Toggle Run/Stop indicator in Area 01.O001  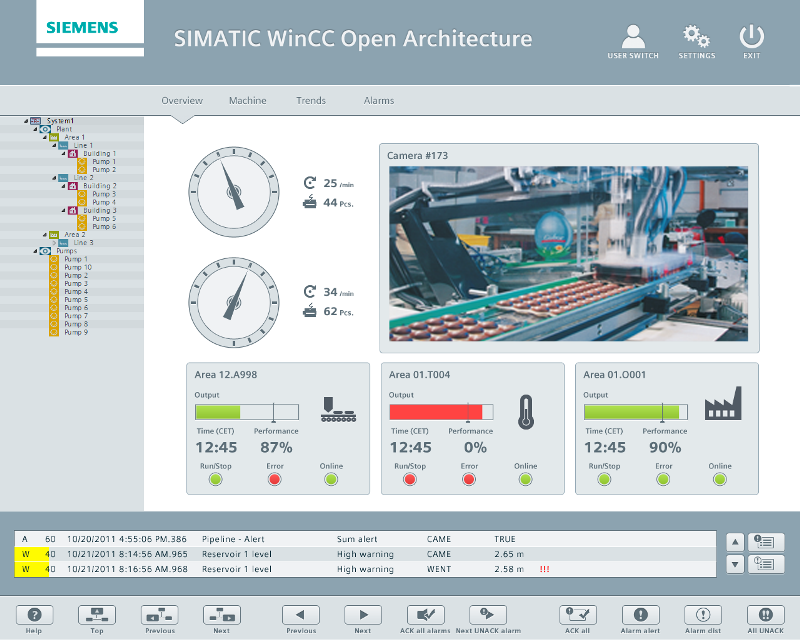(604, 479)
